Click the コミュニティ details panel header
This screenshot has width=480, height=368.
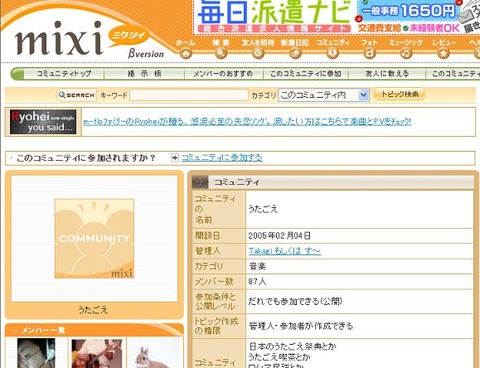click(333, 182)
